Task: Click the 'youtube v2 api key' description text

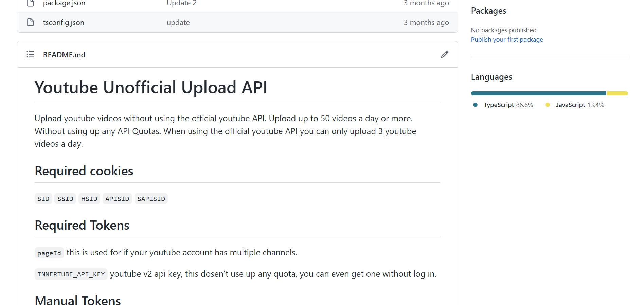Action: 273,274
